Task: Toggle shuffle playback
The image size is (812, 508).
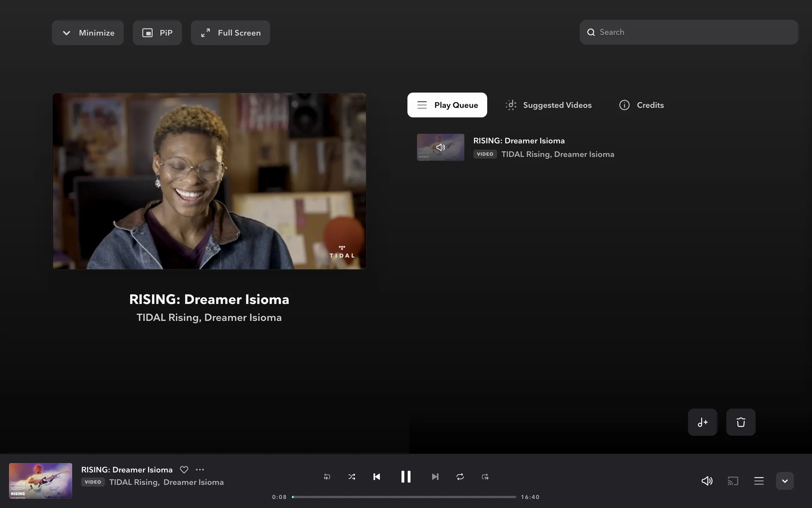Action: (351, 477)
